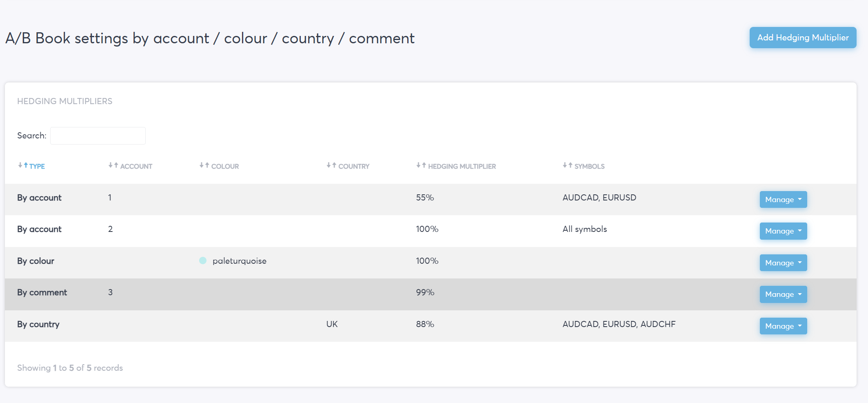Viewport: 868px width, 403px height.
Task: Click the sort arrows beside COUNTRY header
Action: (331, 165)
